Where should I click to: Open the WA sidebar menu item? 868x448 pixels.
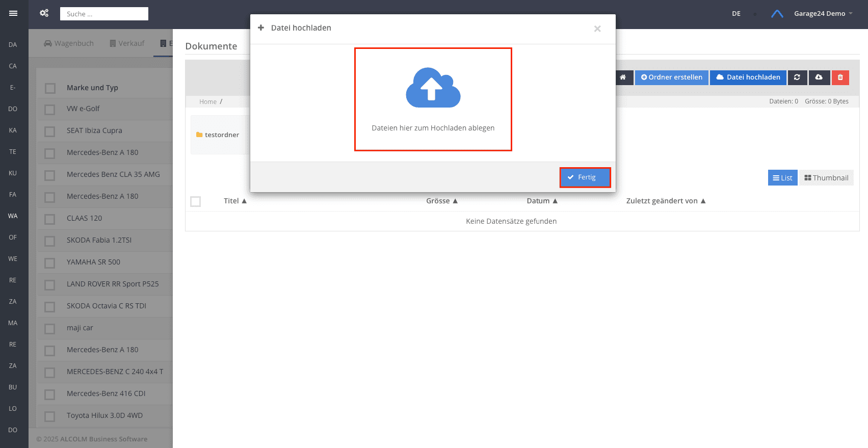[13, 216]
